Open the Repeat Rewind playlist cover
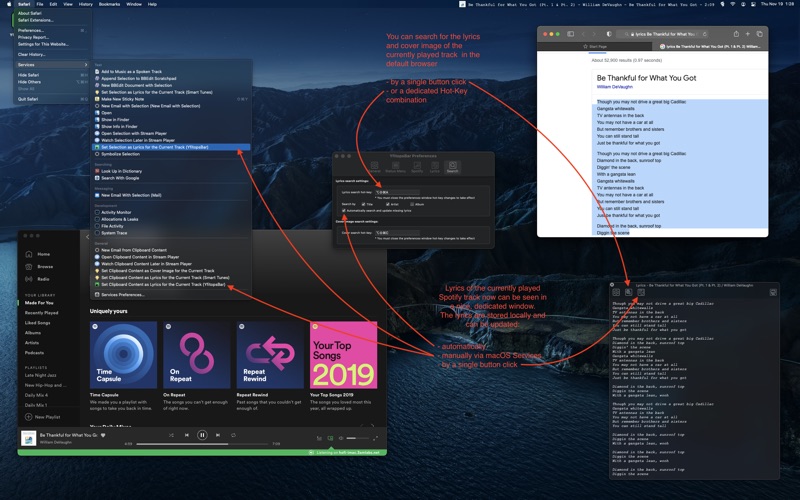The image size is (800, 500). (270, 355)
